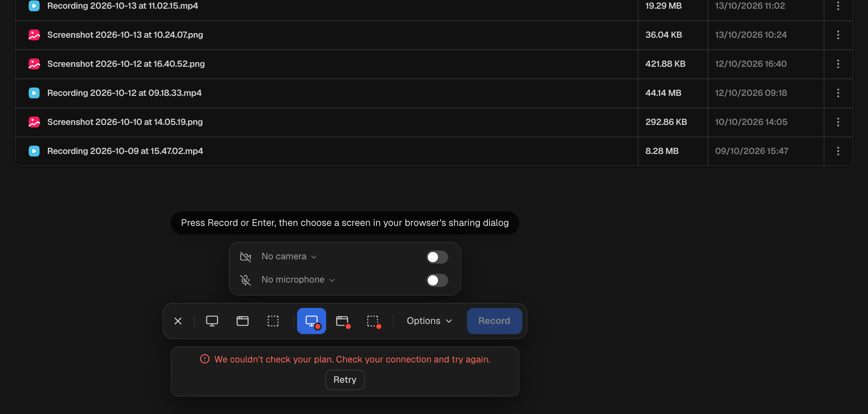This screenshot has width=868, height=414.
Task: Select capture entire screen screenshot mode
Action: [212, 321]
